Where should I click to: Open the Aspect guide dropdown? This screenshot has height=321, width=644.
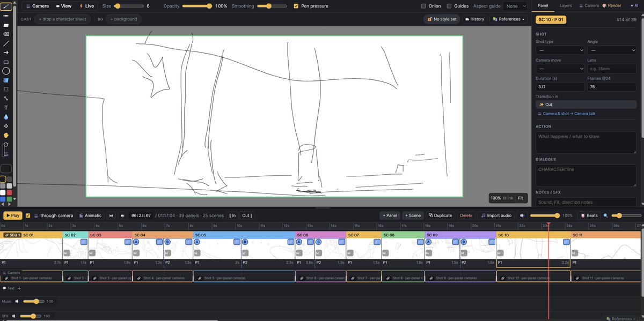pos(515,6)
